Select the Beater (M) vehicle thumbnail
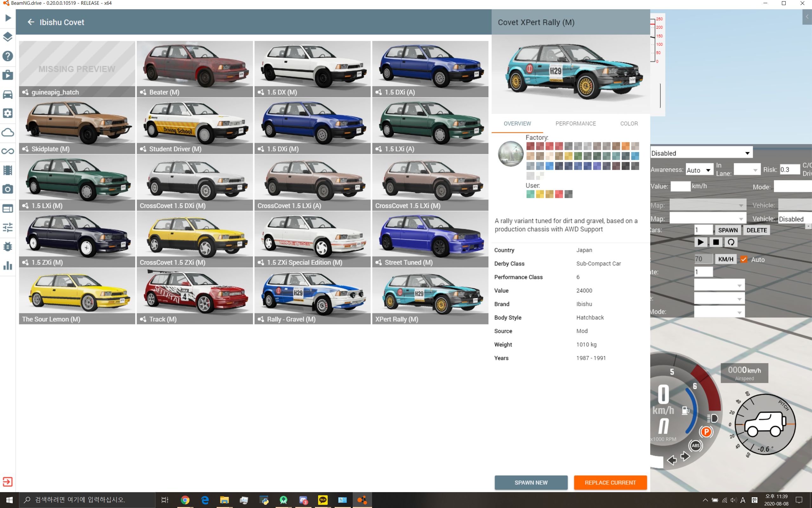 pos(195,69)
